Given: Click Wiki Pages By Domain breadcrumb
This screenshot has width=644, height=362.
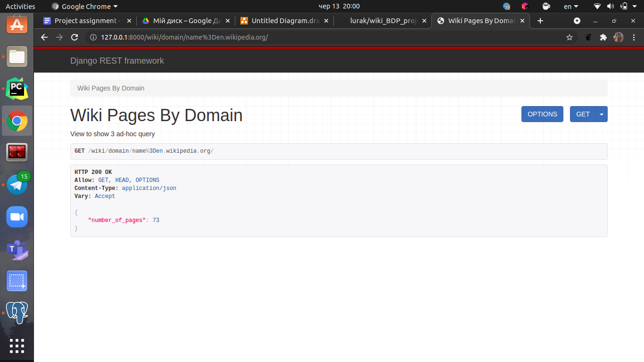Looking at the screenshot, I should click(111, 88).
